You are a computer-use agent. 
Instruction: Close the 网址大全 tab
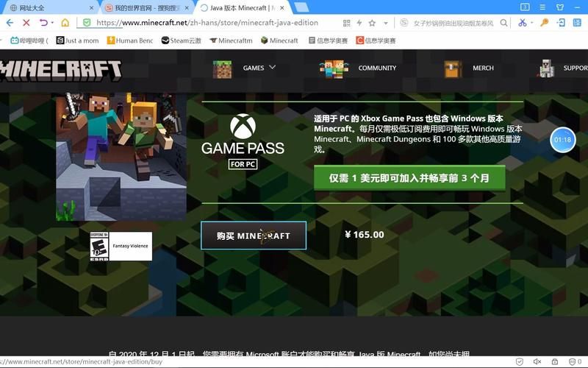point(91,8)
